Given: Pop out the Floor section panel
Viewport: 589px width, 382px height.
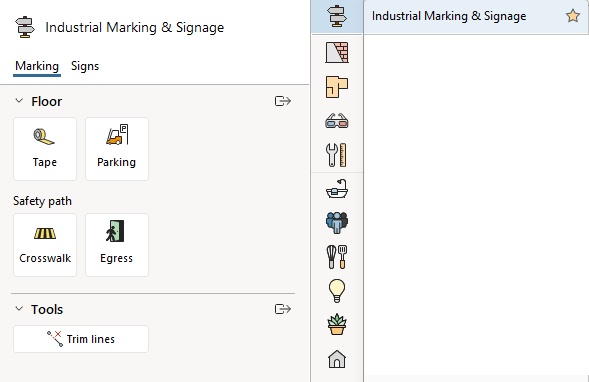Looking at the screenshot, I should [283, 101].
